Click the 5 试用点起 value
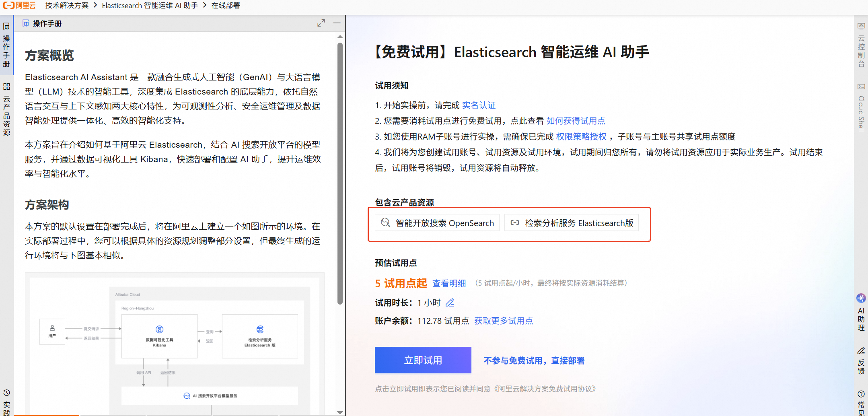 click(401, 283)
